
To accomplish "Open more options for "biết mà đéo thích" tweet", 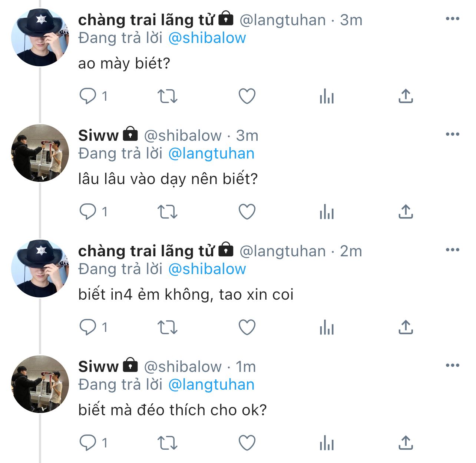I will [x=452, y=366].
